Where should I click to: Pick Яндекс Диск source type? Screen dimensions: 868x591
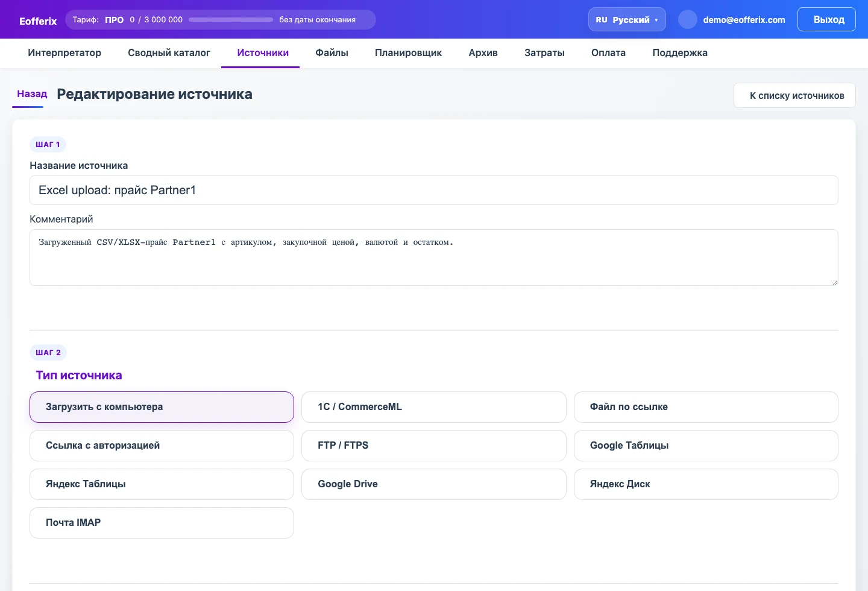pos(706,484)
